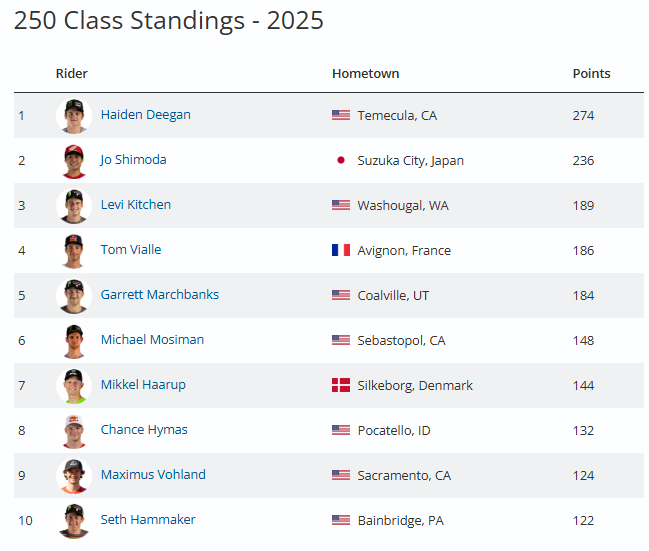Open Haiden Deegan's rider profile link
The width and height of the screenshot is (649, 551).
145,115
